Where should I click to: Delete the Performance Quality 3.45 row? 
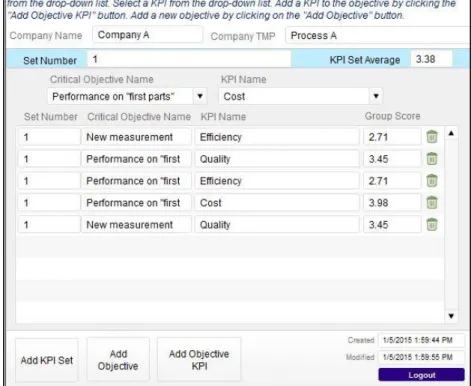click(432, 159)
